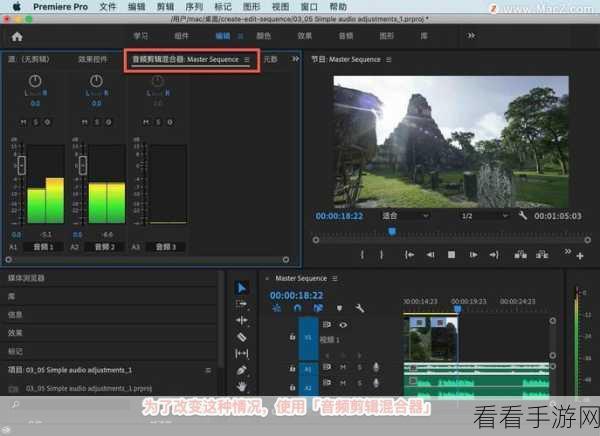This screenshot has height=436, width=600.
Task: Open Program monitor settings wrench
Action: tap(523, 216)
